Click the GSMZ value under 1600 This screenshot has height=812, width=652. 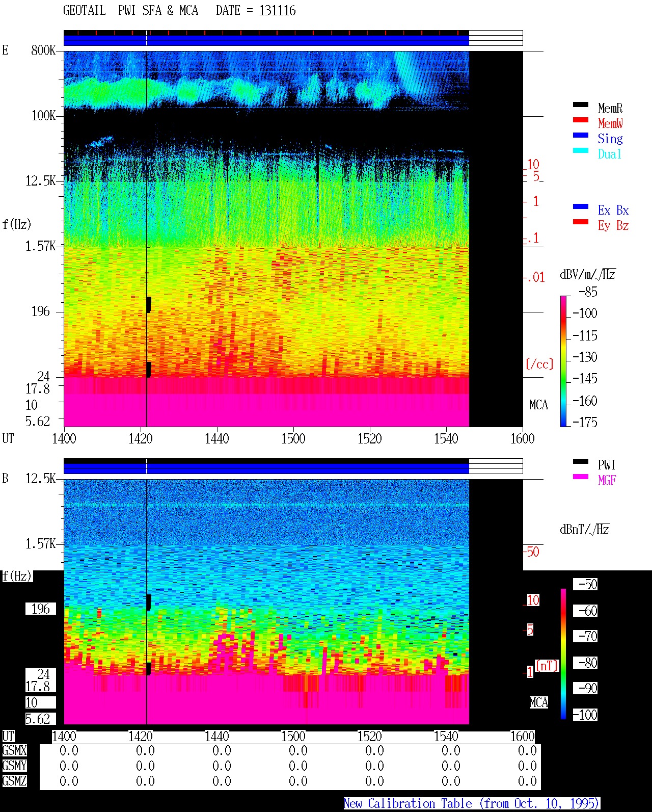pyautogui.click(x=527, y=781)
